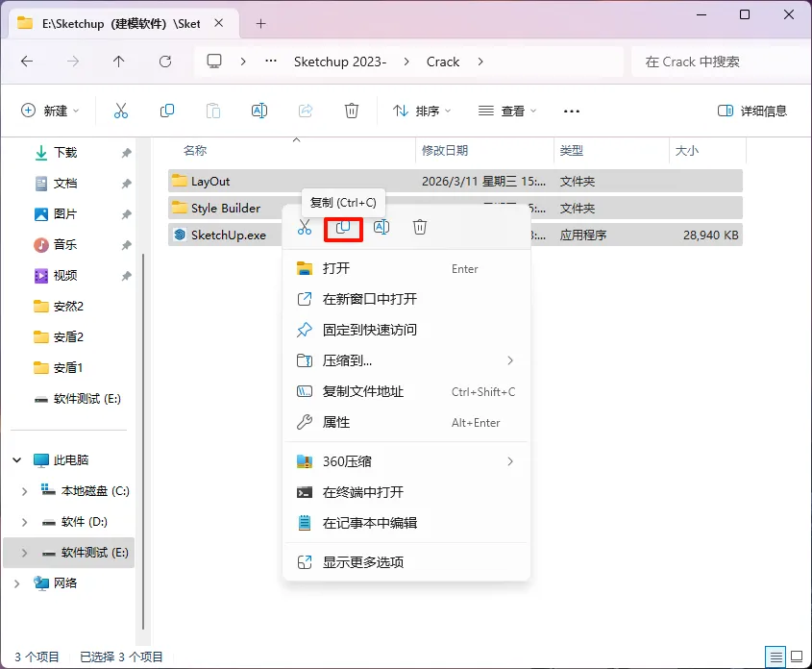
Task: Open the 排序 sort dropdown
Action: [x=422, y=111]
